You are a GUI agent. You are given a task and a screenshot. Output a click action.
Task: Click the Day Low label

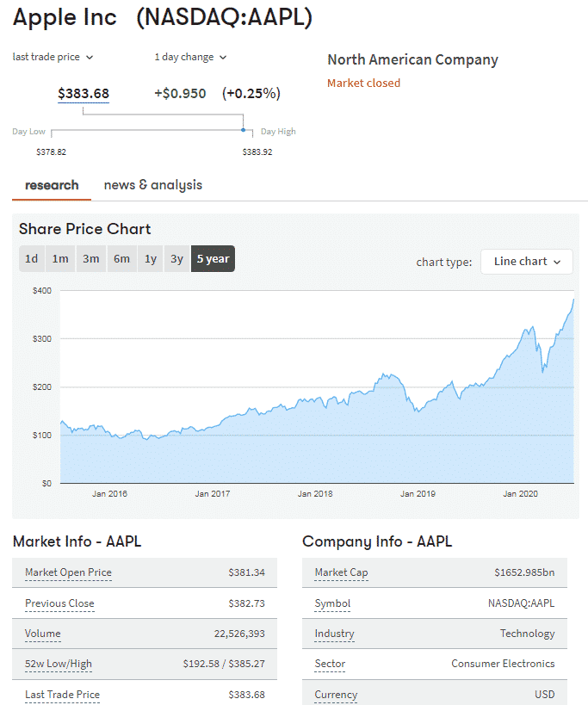click(x=28, y=132)
